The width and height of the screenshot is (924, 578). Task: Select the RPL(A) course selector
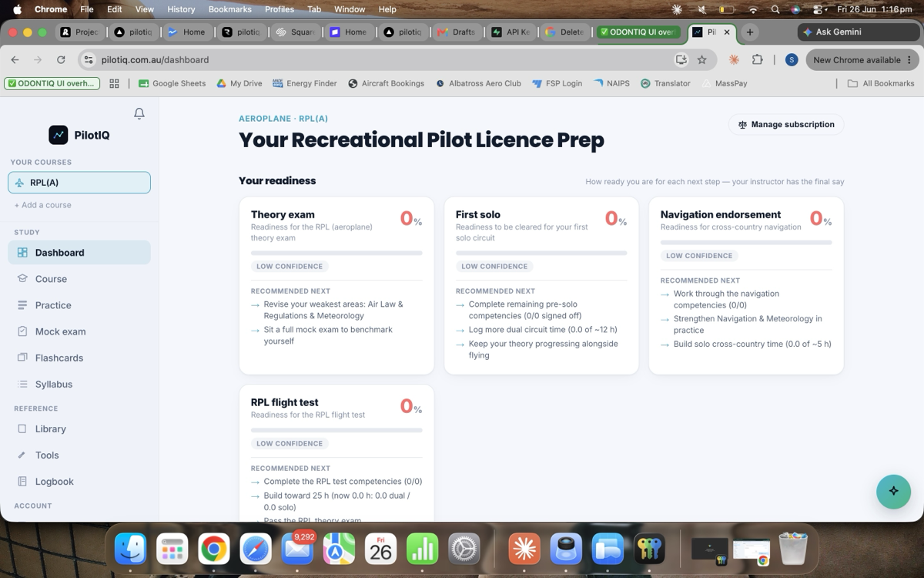(79, 183)
